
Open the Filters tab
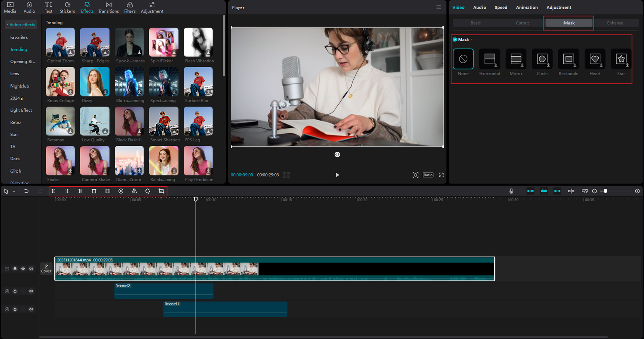pos(130,7)
